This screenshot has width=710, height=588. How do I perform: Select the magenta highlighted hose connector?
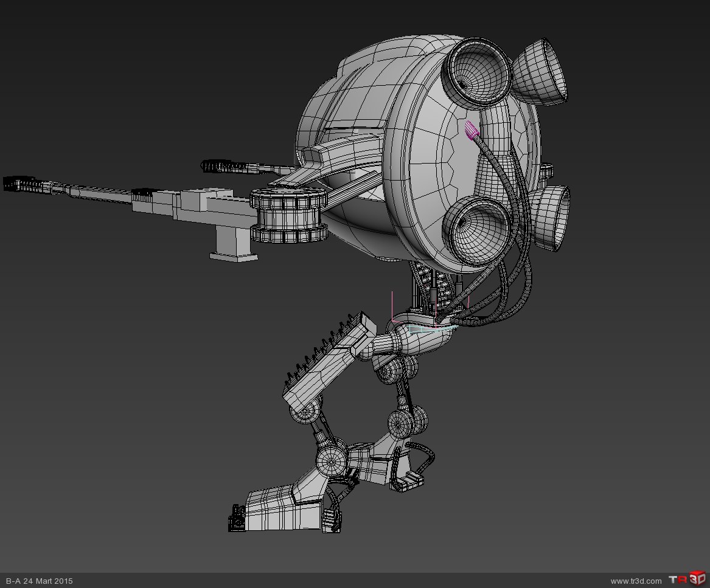(x=472, y=130)
